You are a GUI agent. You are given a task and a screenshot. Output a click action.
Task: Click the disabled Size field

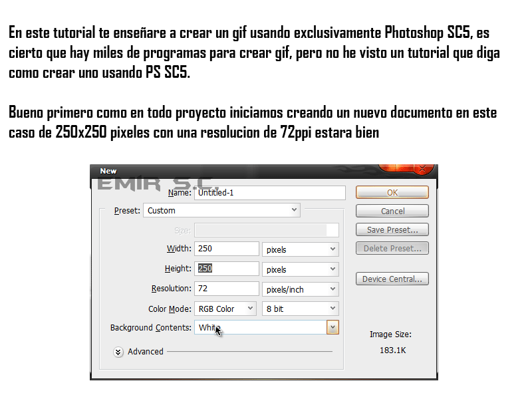[267, 230]
